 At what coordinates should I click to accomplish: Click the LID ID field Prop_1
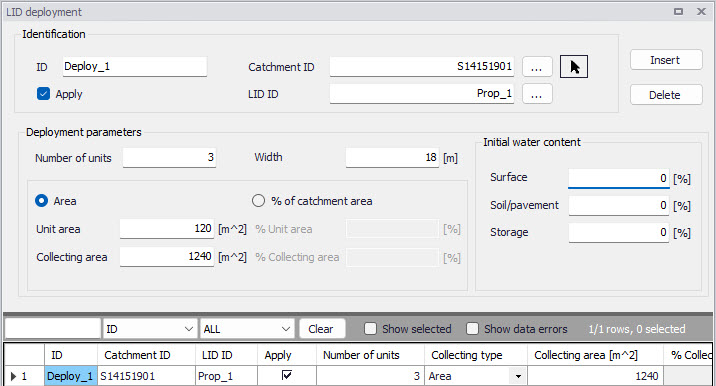pos(422,94)
